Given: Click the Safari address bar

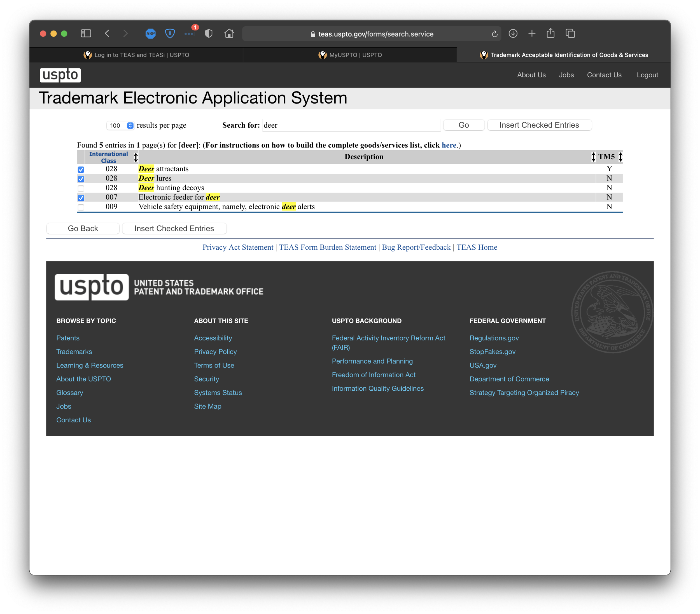Looking at the screenshot, I should tap(372, 34).
